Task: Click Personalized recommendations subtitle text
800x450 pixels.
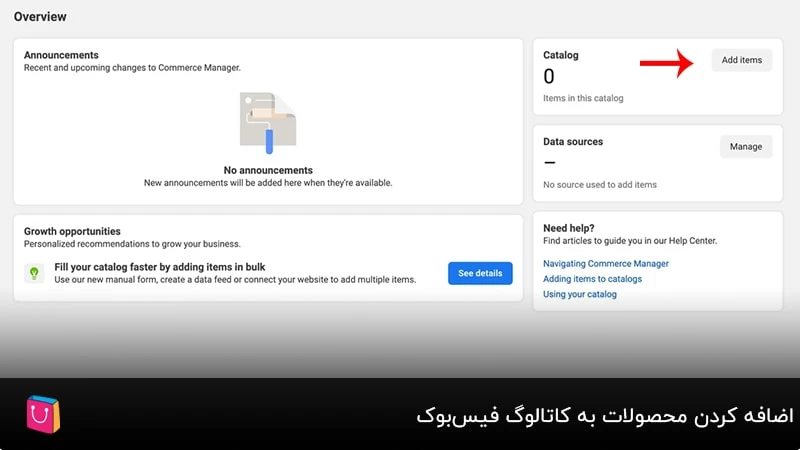Action: point(132,244)
